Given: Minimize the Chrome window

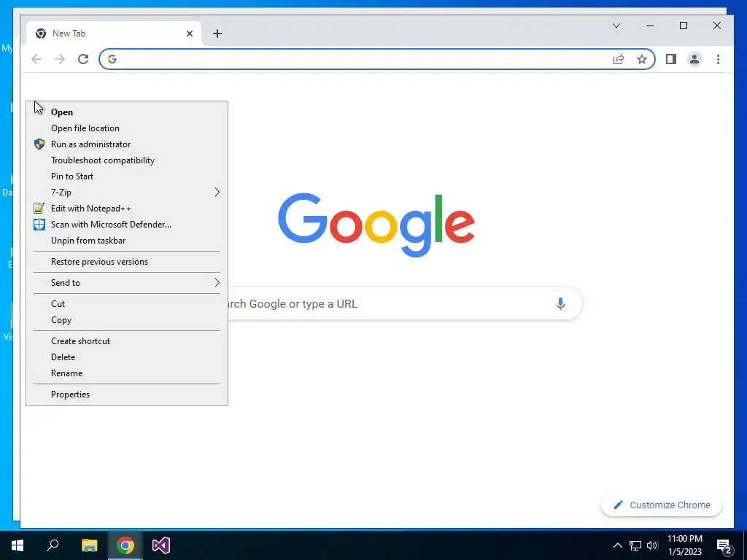Looking at the screenshot, I should (650, 26).
